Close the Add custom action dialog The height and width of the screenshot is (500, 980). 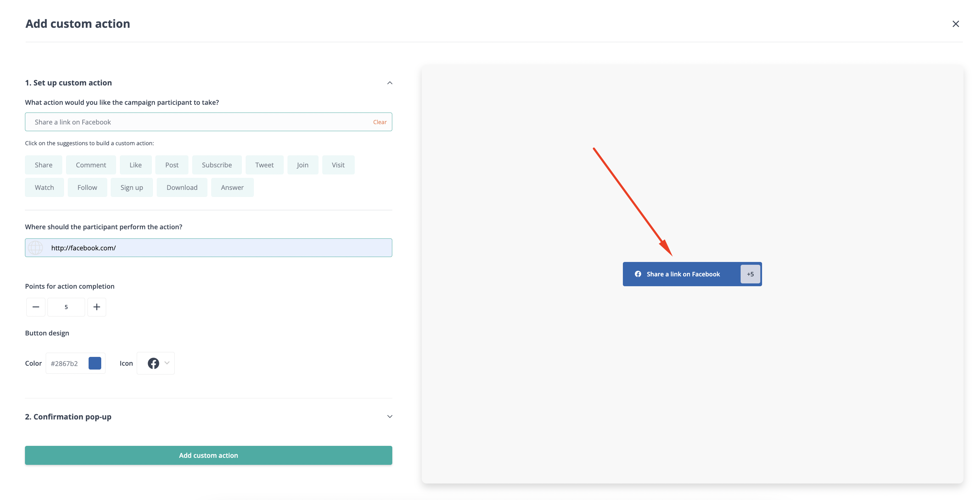click(955, 24)
